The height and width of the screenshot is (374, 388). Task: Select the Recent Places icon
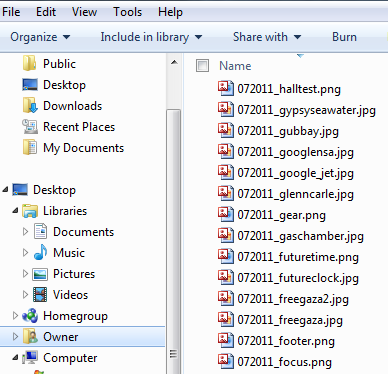pyautogui.click(x=30, y=127)
